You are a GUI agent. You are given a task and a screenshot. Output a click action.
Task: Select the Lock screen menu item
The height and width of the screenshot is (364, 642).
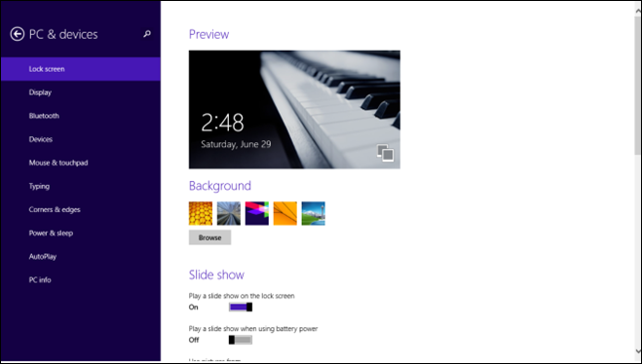[x=81, y=69]
